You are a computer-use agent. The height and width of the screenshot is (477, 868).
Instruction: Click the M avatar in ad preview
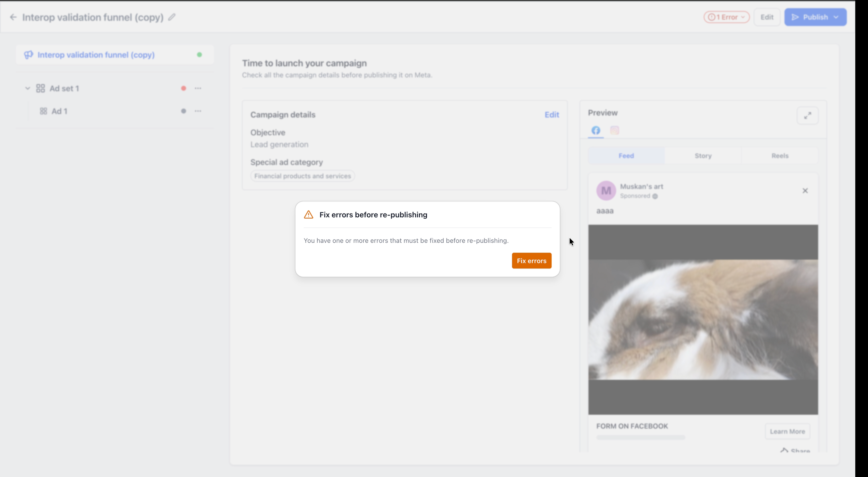tap(606, 191)
